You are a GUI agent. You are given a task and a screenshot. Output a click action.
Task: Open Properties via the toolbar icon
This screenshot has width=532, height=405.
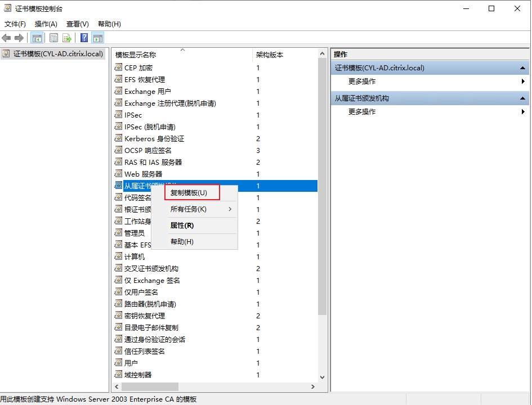[x=54, y=38]
